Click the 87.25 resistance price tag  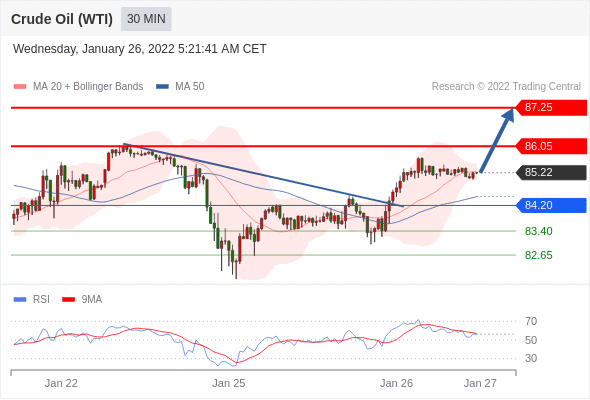pos(551,108)
